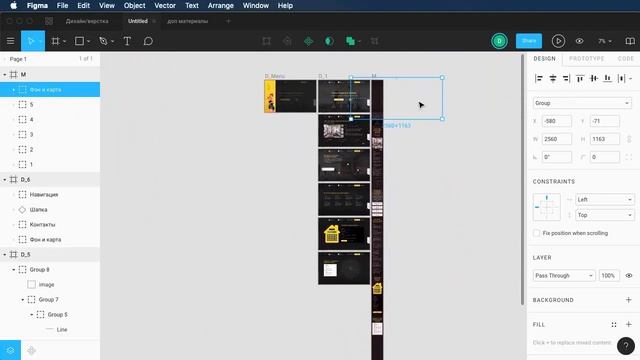Collapse the D_6 frame in layers
The image size is (640, 360).
pos(4,180)
